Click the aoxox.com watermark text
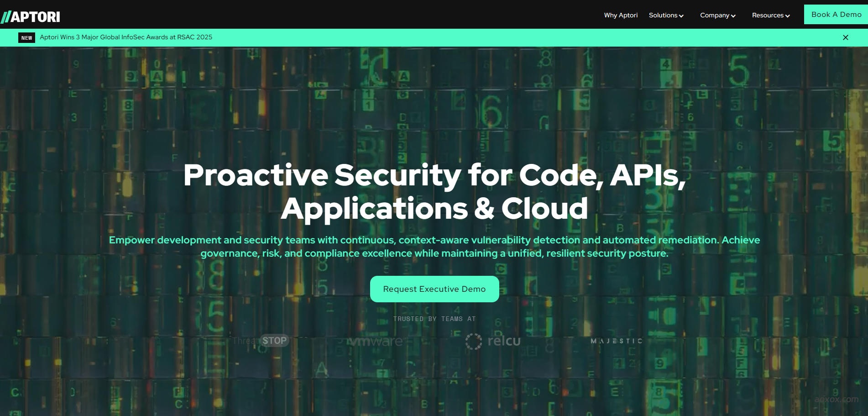Image resolution: width=868 pixels, height=416 pixels. 836,399
